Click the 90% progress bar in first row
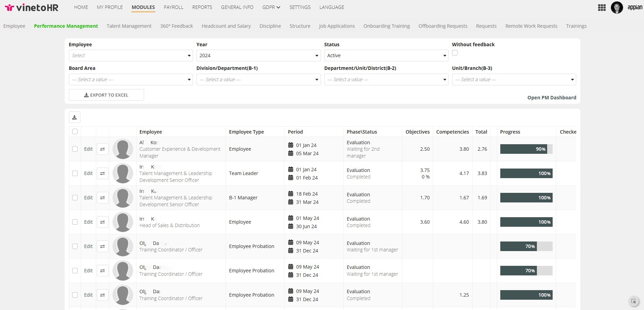The height and width of the screenshot is (310, 644). coord(526,149)
